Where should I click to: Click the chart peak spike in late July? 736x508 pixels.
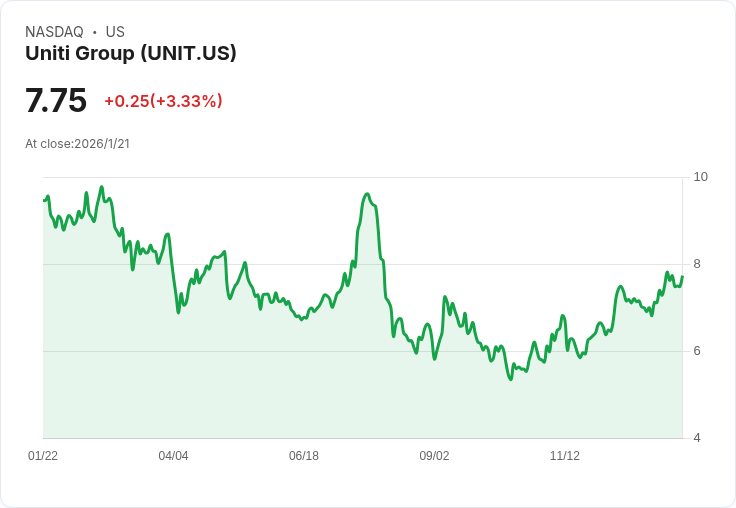[367, 194]
